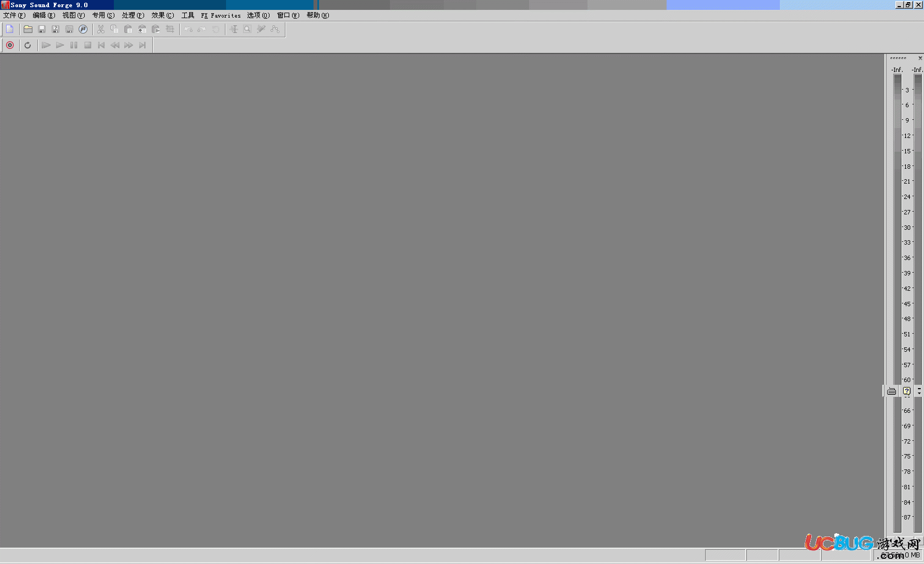Click the yellow question mark help icon

(907, 391)
